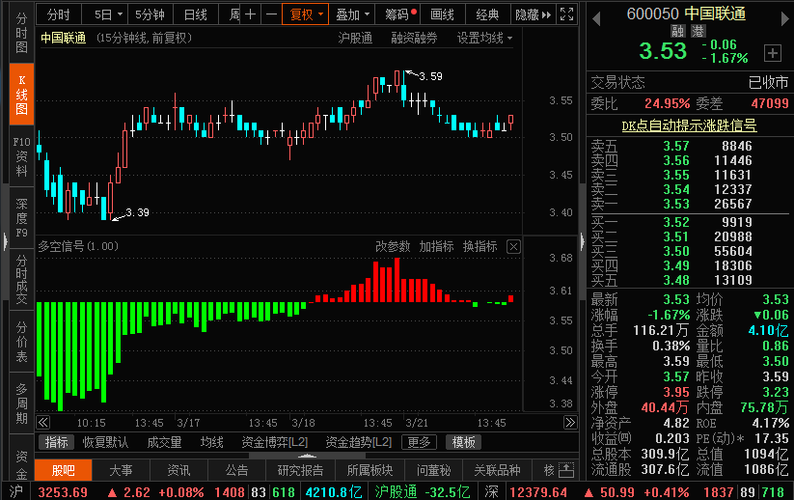
Task: Open the 问董秘 tab
Action: click(433, 470)
